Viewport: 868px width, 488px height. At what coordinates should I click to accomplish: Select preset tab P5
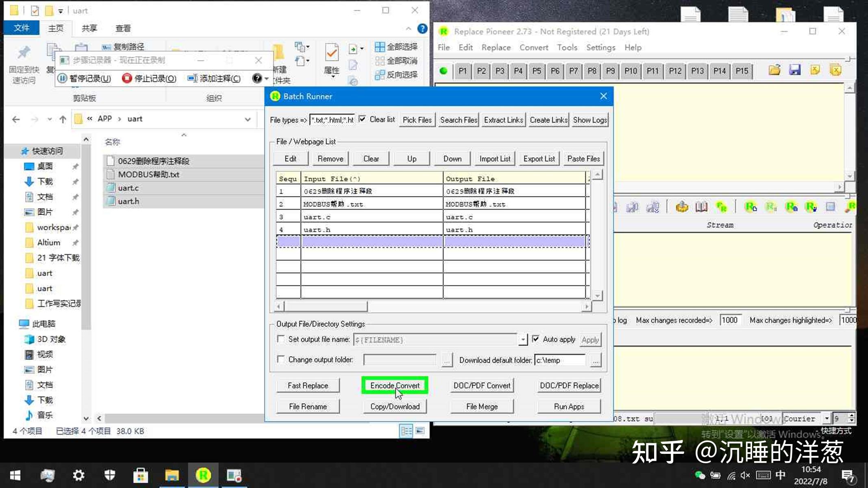click(x=537, y=71)
